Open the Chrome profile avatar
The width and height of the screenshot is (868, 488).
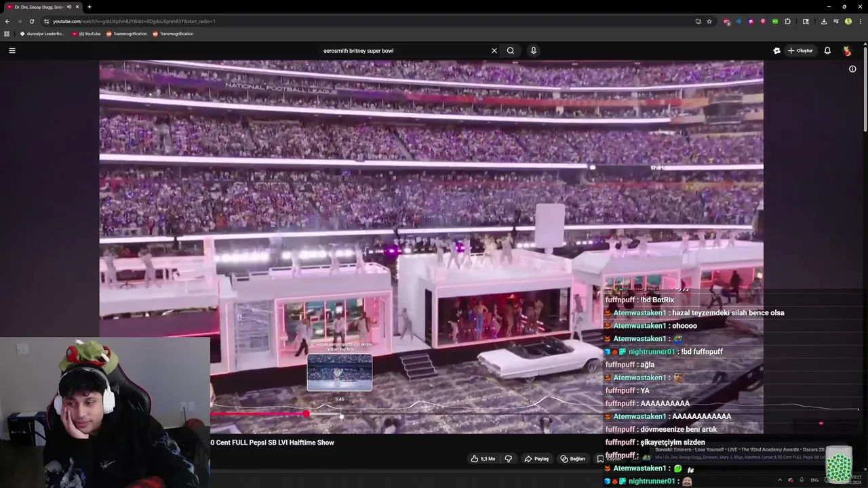click(848, 21)
